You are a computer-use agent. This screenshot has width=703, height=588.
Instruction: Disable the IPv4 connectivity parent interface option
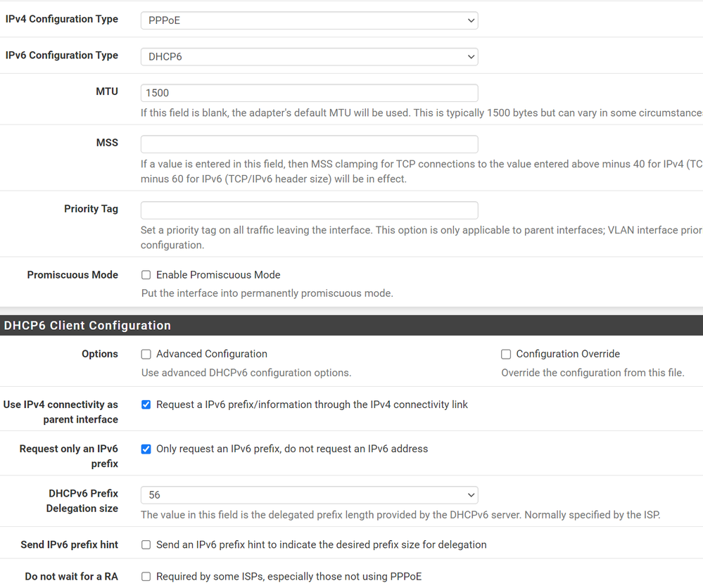146,404
